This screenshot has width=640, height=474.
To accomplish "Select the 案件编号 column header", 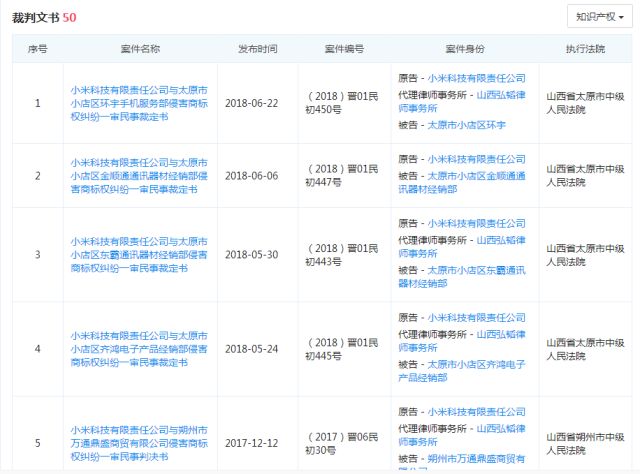I will [x=344, y=49].
